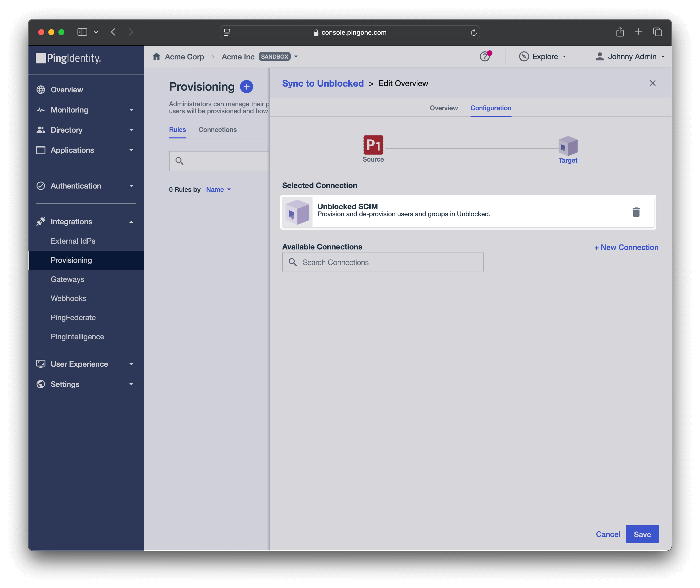The height and width of the screenshot is (588, 700).
Task: Close the Edit Overview panel
Action: coord(652,83)
